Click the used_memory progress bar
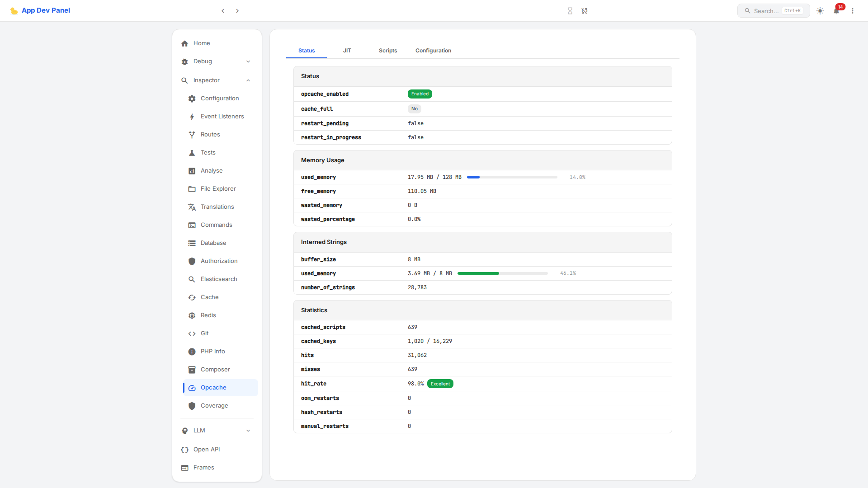Viewport: 868px width, 488px height. (x=511, y=177)
